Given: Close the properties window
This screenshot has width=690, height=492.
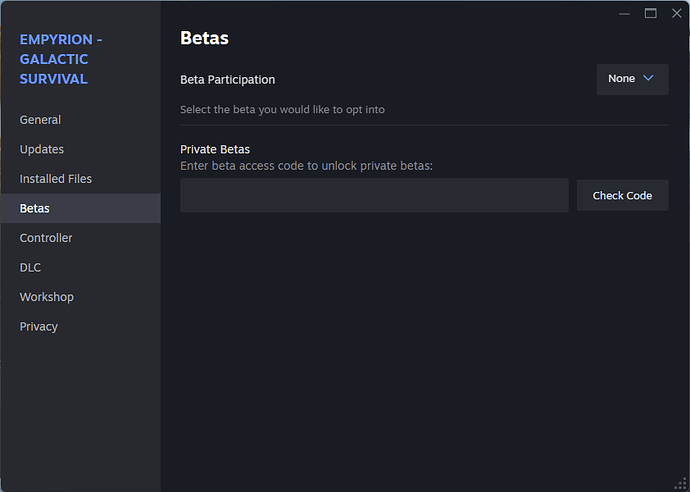Looking at the screenshot, I should tap(677, 14).
